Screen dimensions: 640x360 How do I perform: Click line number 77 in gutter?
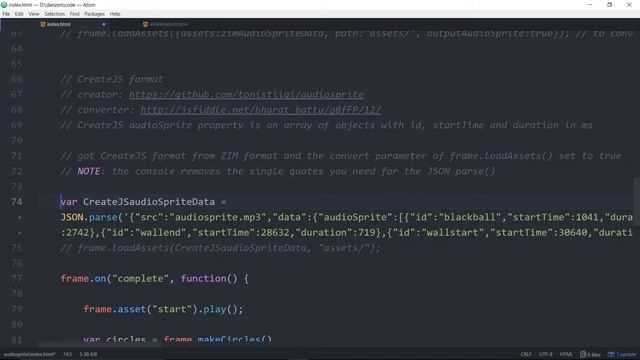point(17,279)
